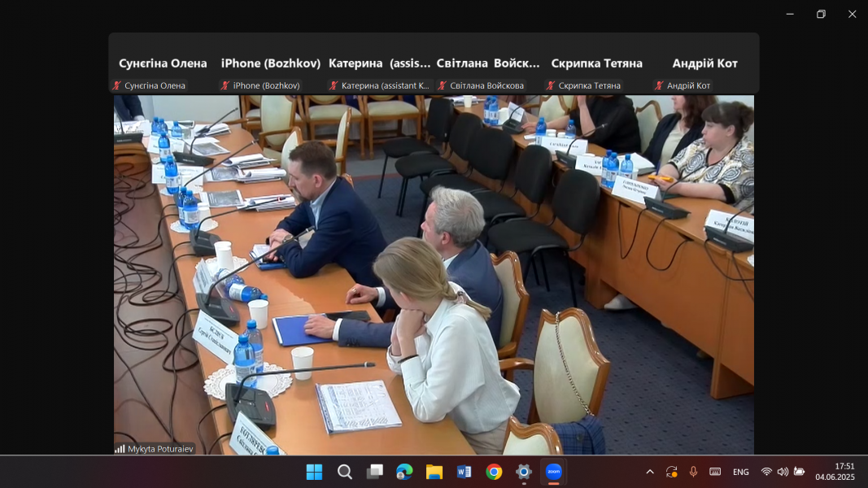Open Microsoft Word from the taskbar

tap(464, 472)
